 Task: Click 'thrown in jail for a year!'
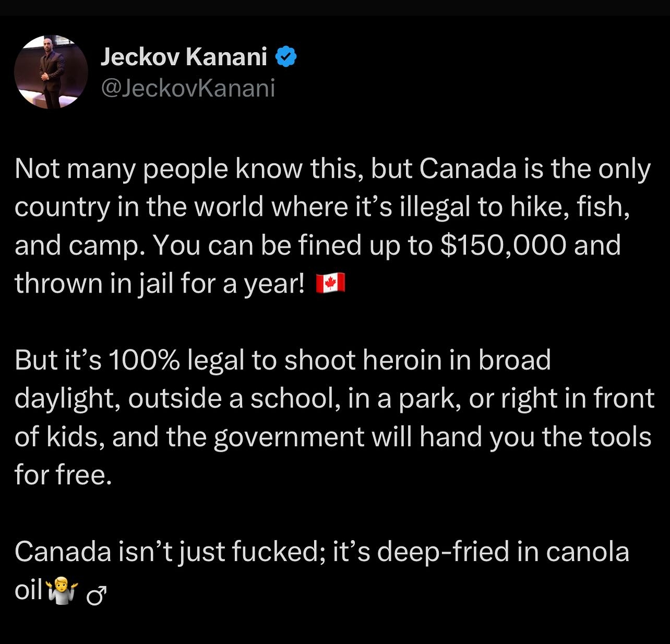click(160, 284)
